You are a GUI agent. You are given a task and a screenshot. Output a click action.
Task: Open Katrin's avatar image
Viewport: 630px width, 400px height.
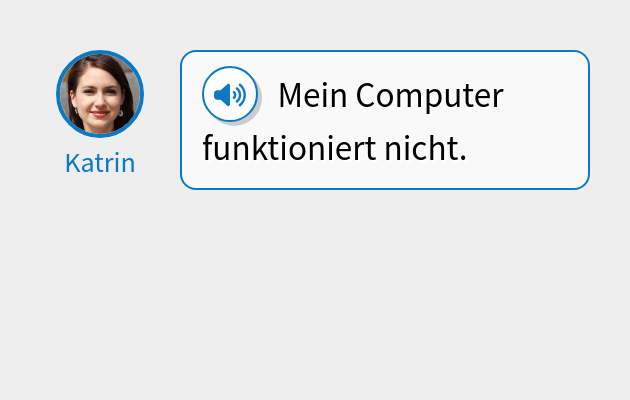point(100,94)
